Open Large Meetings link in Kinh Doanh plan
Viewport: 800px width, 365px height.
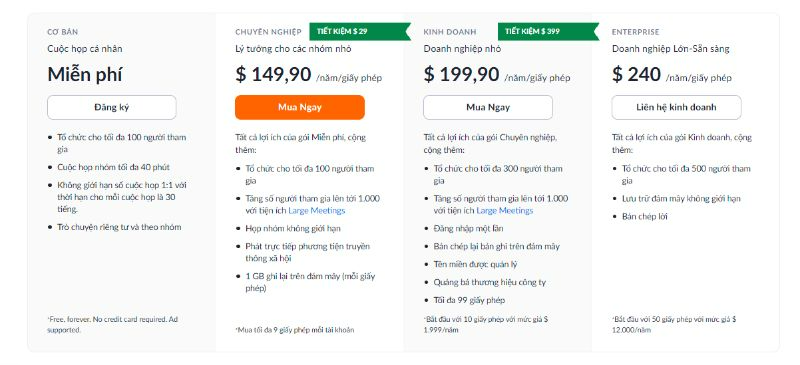click(505, 211)
